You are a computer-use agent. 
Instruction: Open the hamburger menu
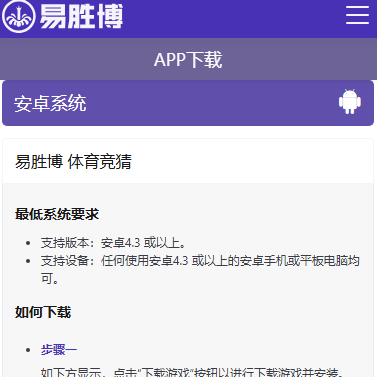point(357,15)
